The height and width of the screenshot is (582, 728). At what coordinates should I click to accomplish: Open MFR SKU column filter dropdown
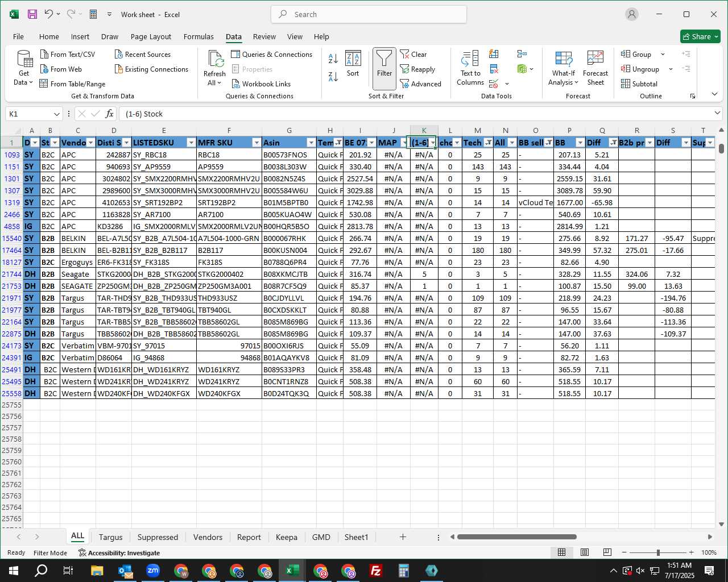point(257,143)
